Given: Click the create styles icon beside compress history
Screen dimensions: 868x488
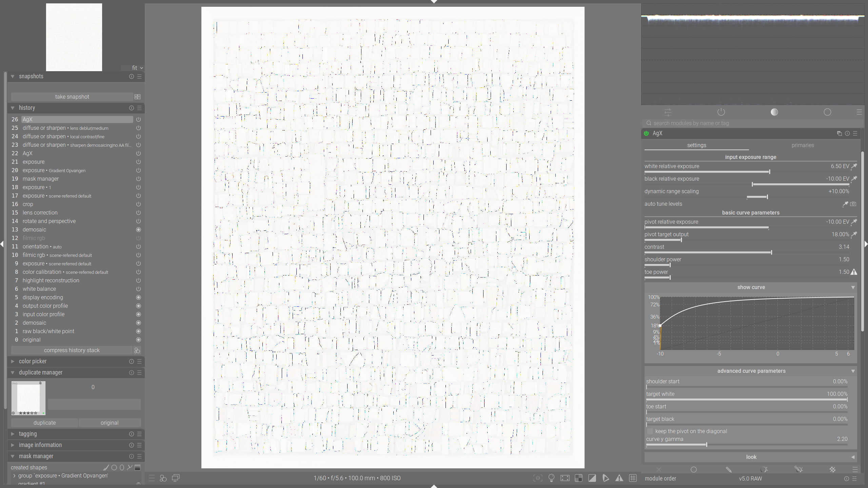Looking at the screenshot, I should point(137,350).
